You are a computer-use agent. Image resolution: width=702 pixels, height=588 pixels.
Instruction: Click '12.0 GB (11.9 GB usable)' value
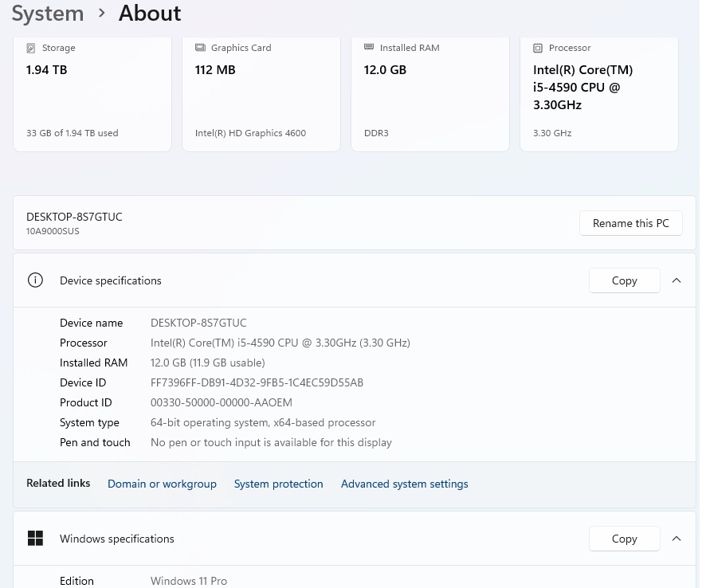[208, 363]
